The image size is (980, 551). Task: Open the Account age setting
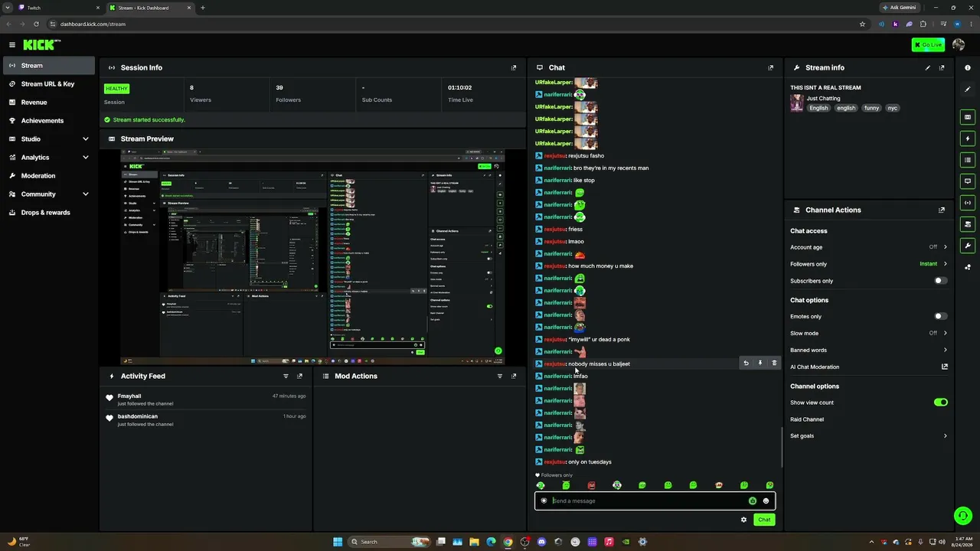869,247
